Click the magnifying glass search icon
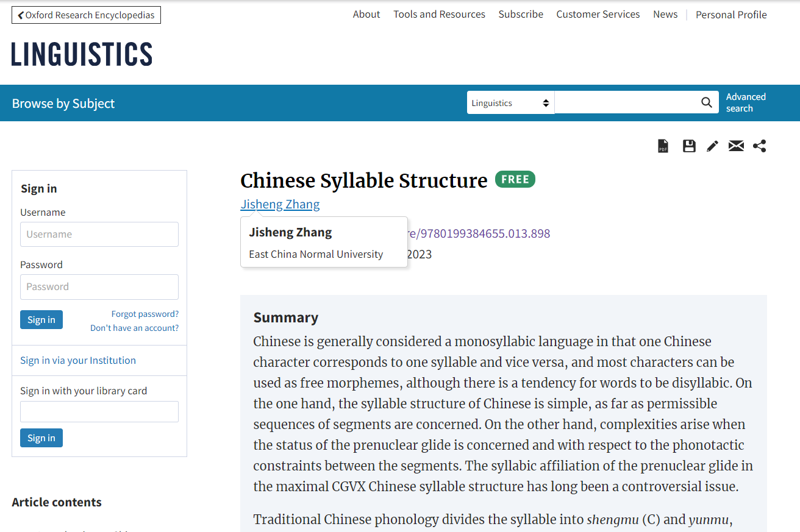 (x=707, y=102)
